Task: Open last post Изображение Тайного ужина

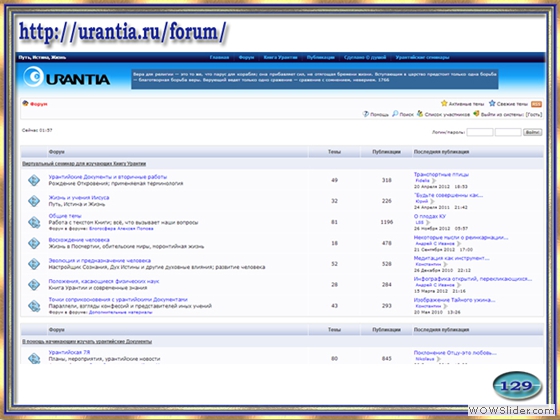Action: [x=454, y=300]
